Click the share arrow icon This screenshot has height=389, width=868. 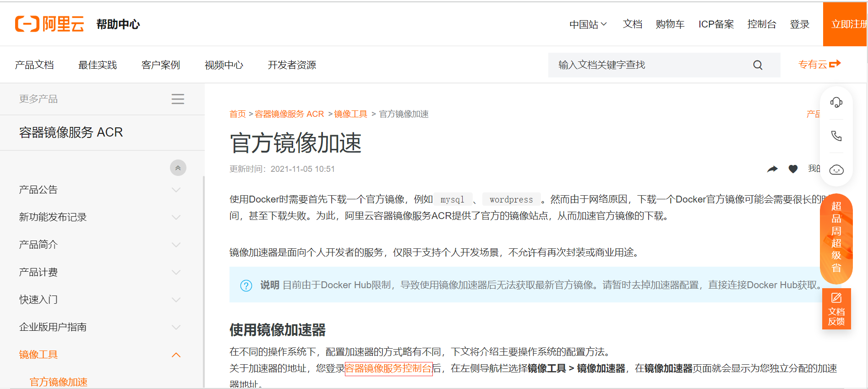[772, 169]
